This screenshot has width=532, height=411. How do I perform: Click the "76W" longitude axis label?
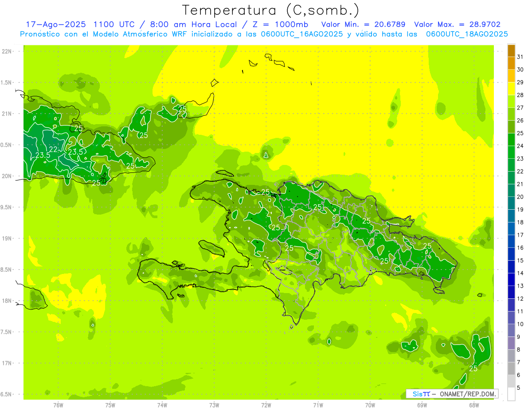tap(58, 405)
